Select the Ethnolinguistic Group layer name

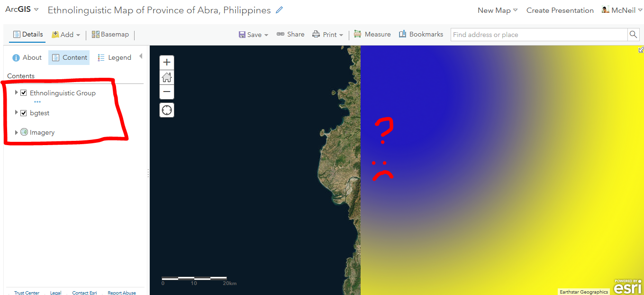[63, 93]
